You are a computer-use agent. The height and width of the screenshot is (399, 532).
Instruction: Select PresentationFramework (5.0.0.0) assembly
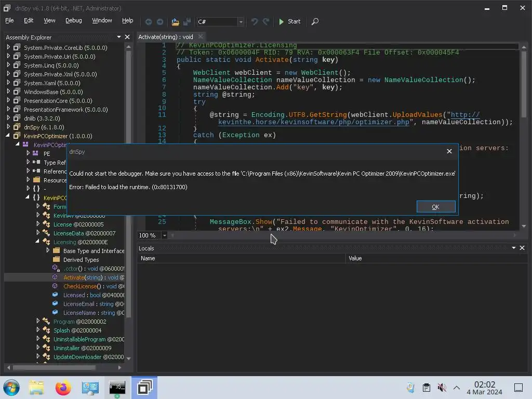[66, 110]
